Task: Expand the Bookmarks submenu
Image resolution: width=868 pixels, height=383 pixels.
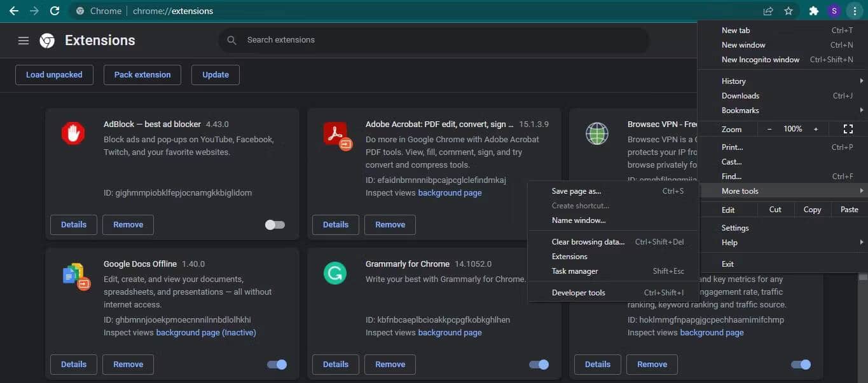Action: tap(740, 110)
